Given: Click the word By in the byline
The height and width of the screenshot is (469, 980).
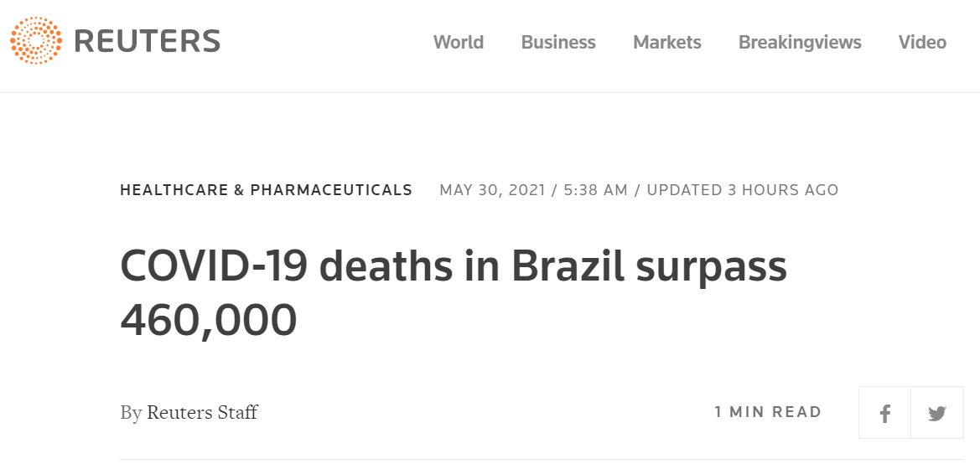Looking at the screenshot, I should [x=131, y=412].
